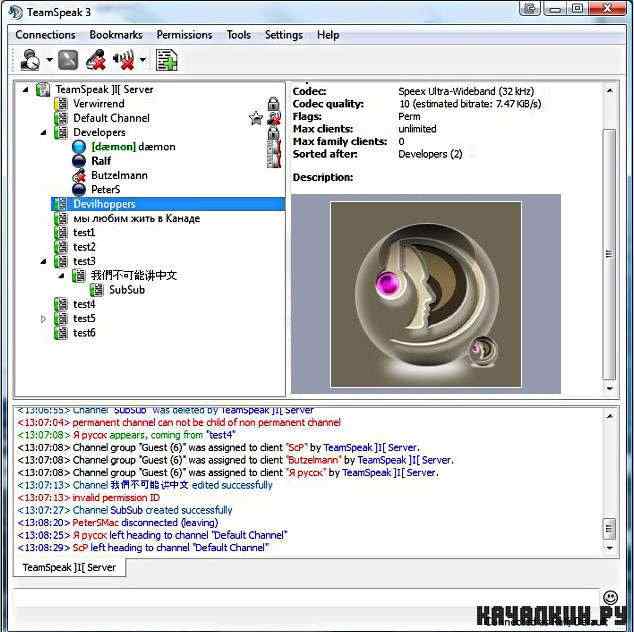Screen dimensions: 634x632
Task: Click the chat log scrollbar down arrow
Action: 610,548
